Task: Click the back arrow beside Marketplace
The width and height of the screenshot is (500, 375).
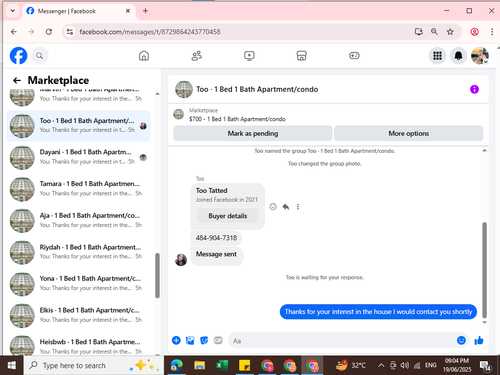Action: [x=17, y=80]
